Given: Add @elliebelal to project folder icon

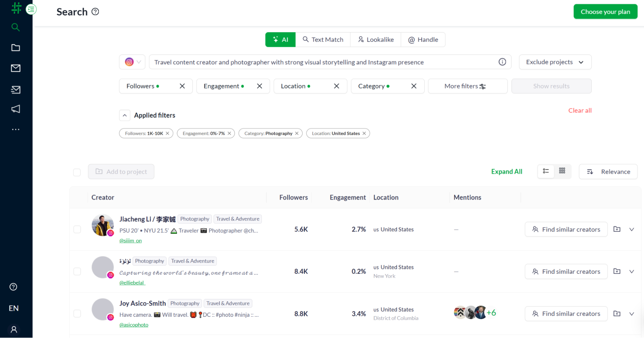Looking at the screenshot, I should (x=617, y=271).
